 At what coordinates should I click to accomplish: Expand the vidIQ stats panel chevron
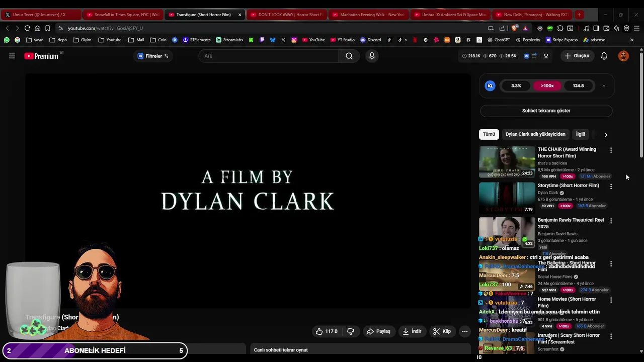click(x=604, y=86)
